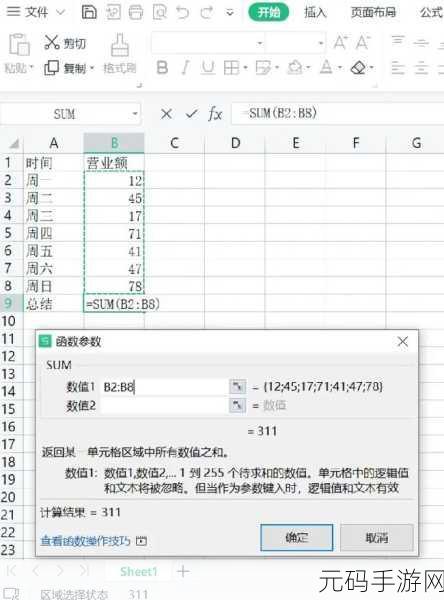Viewport: 444px width, 600px height.
Task: Click the Copy (复制) button
Action: pos(64,68)
